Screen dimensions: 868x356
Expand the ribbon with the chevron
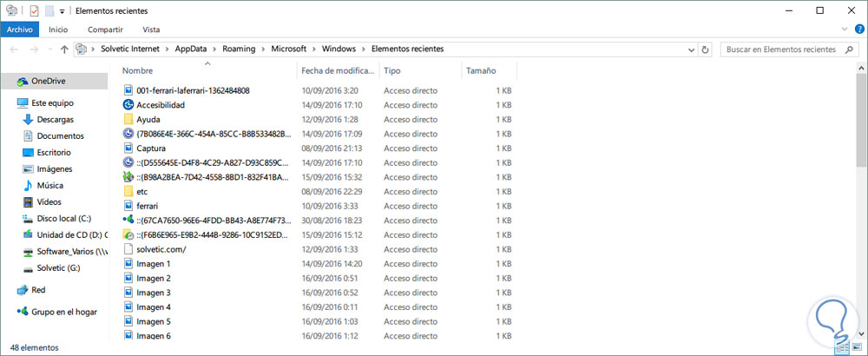(x=845, y=29)
